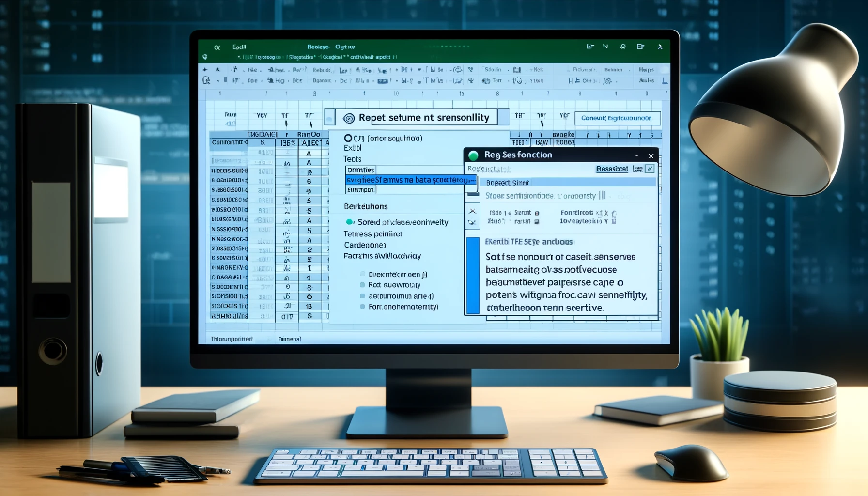The width and height of the screenshot is (868, 496).
Task: Click the small icon after rarat in dialog
Action: [x=537, y=221]
